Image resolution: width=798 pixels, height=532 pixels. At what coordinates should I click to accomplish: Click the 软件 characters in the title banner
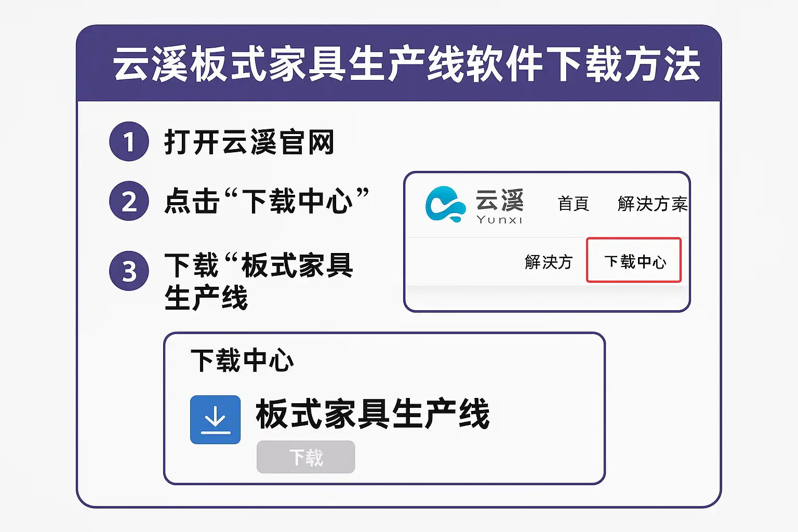504,64
